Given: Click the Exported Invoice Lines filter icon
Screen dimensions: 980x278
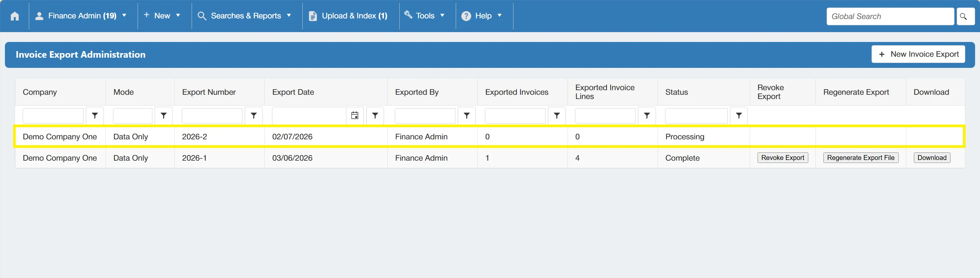Looking at the screenshot, I should 647,116.
